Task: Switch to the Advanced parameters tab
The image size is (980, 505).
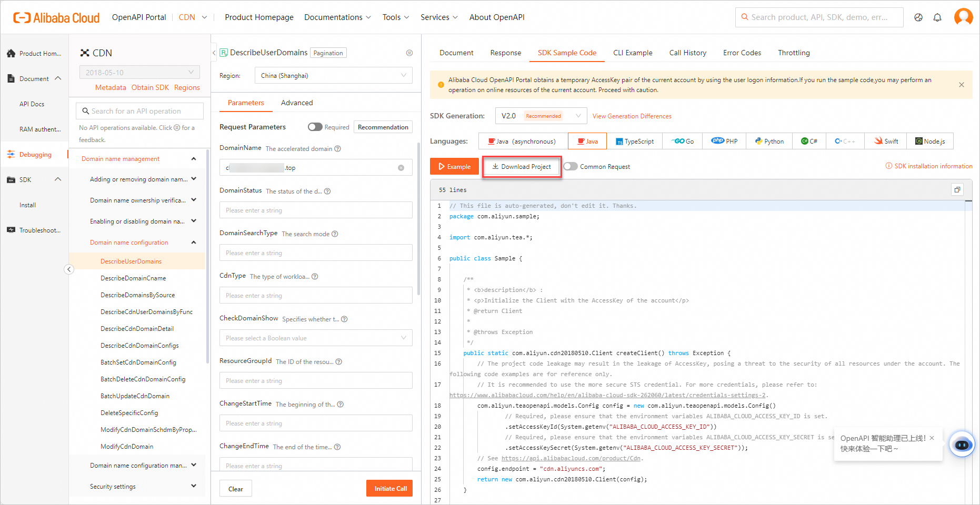Action: [x=297, y=103]
